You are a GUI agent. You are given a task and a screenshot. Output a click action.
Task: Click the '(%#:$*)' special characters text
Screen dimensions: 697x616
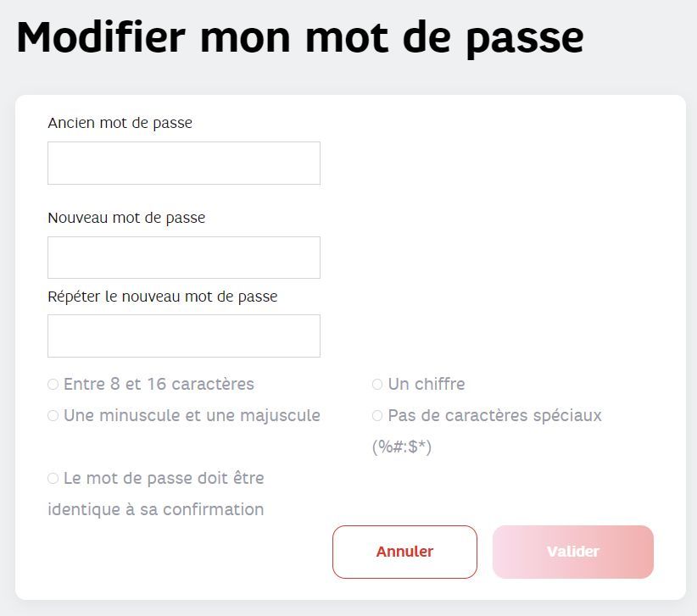(402, 447)
